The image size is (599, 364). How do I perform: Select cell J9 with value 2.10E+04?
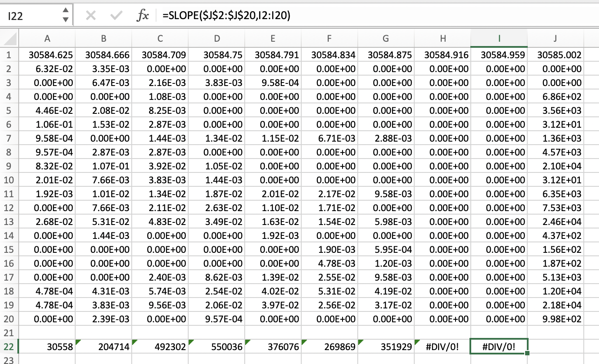(555, 166)
